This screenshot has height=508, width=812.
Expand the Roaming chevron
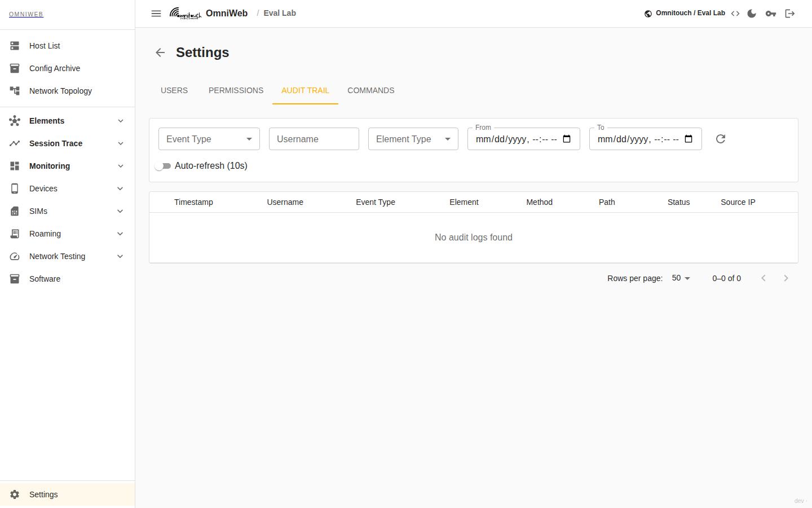click(x=120, y=234)
